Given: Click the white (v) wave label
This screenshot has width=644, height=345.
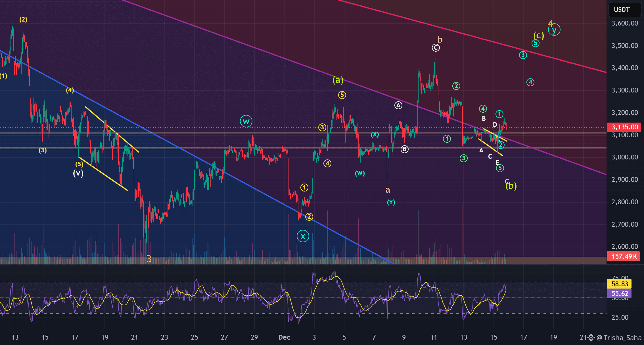Looking at the screenshot, I should tap(78, 173).
